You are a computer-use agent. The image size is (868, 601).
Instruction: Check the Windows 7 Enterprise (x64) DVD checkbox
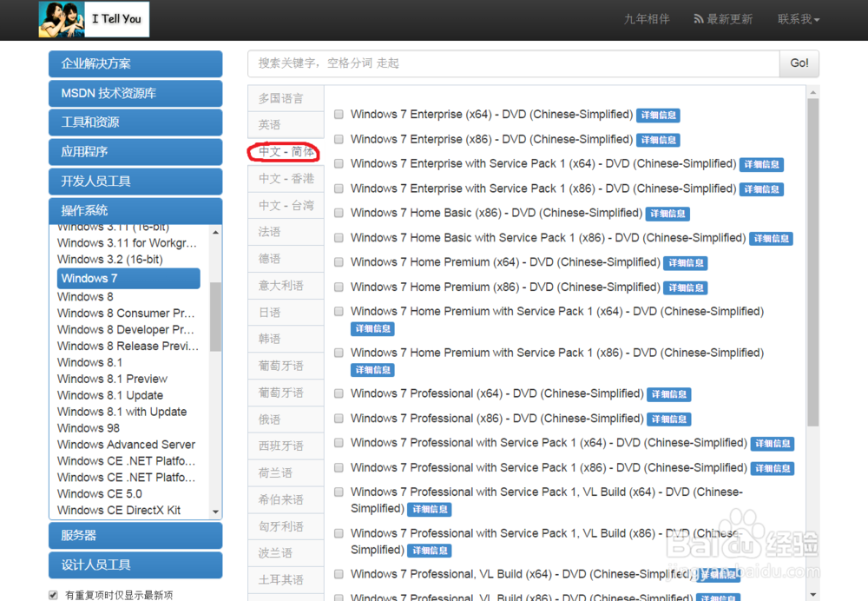pos(338,114)
